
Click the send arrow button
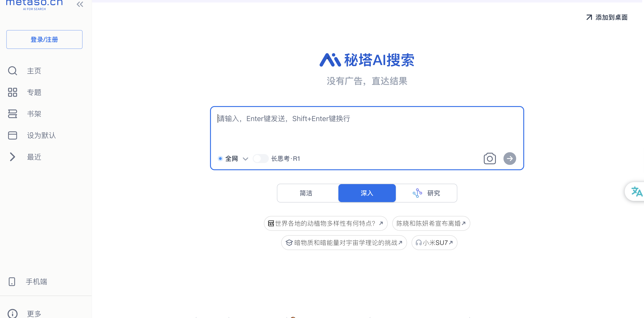[510, 159]
